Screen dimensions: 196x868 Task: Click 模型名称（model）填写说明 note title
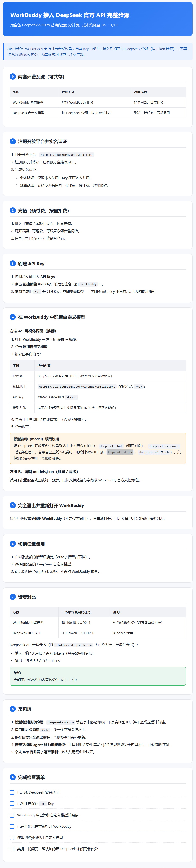click(37, 439)
